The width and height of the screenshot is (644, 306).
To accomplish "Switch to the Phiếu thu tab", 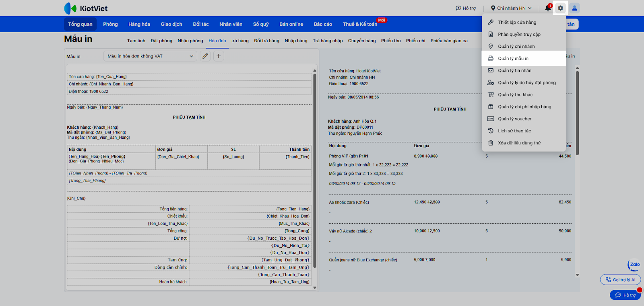I will click(x=391, y=41).
